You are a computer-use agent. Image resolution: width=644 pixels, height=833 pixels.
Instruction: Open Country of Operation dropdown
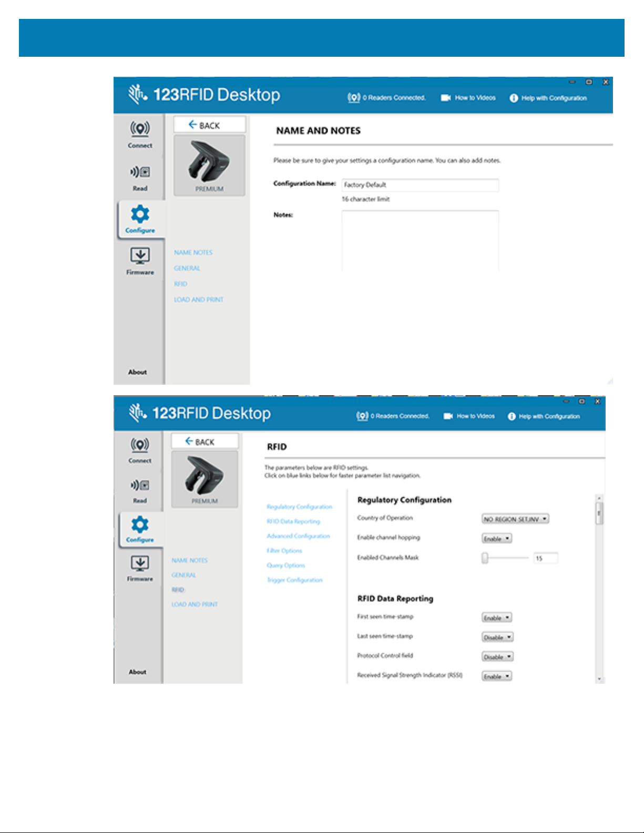pyautogui.click(x=516, y=519)
